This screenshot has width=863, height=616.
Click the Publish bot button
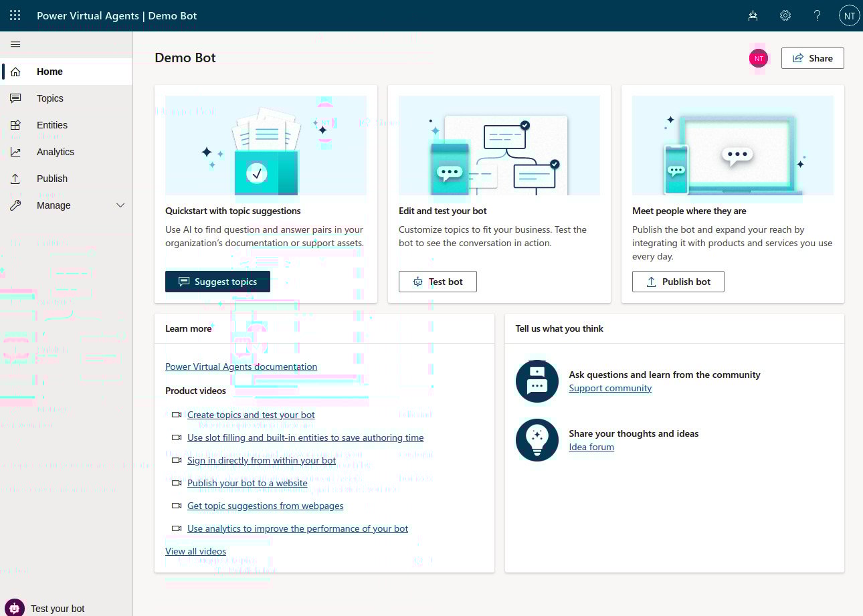(x=678, y=282)
